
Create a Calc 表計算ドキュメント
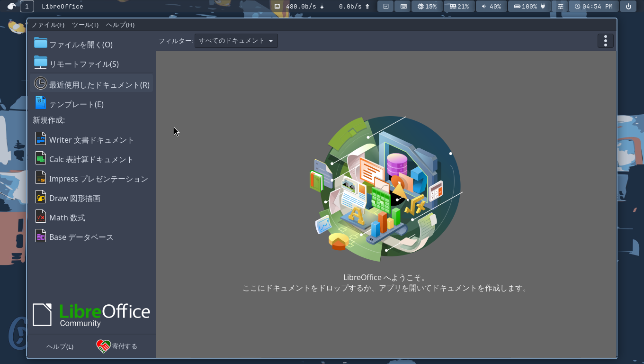tap(91, 159)
